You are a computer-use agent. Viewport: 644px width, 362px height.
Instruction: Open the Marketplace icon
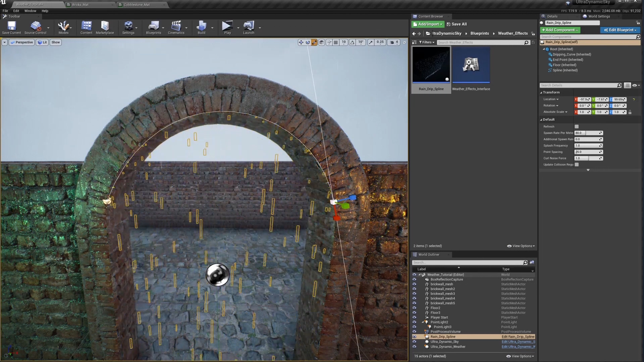[105, 27]
